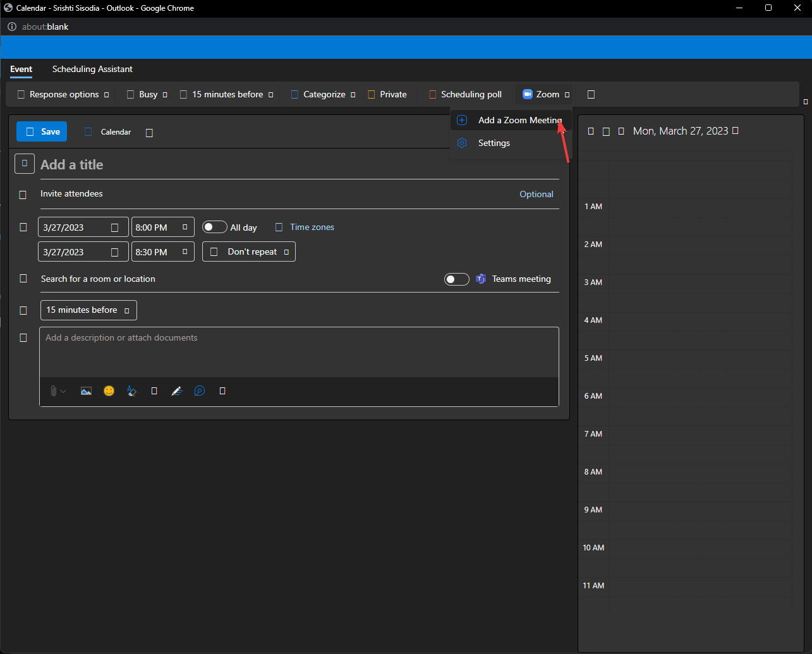This screenshot has width=812, height=654.
Task: Click the Add a title field
Action: (300, 164)
